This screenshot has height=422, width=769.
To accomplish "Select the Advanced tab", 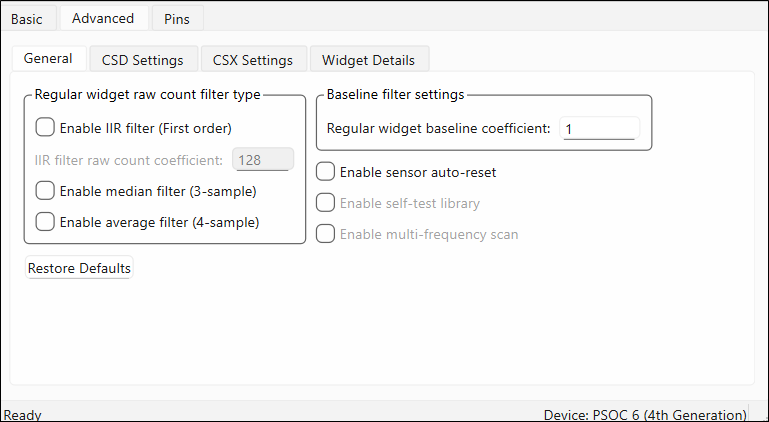I will (x=103, y=18).
